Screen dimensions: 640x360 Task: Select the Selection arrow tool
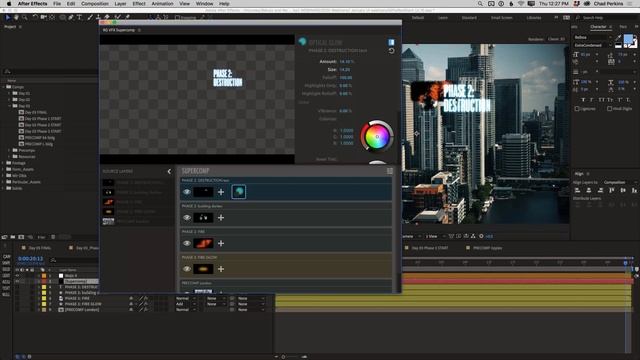[7, 17]
